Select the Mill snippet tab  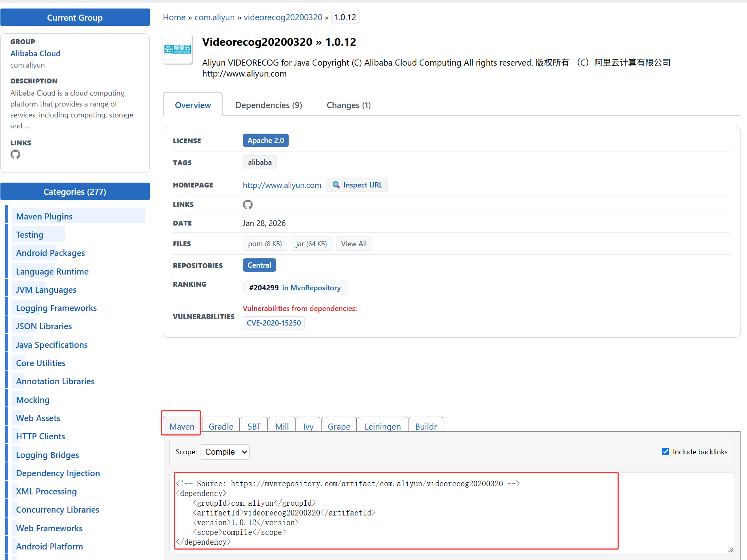tap(282, 426)
